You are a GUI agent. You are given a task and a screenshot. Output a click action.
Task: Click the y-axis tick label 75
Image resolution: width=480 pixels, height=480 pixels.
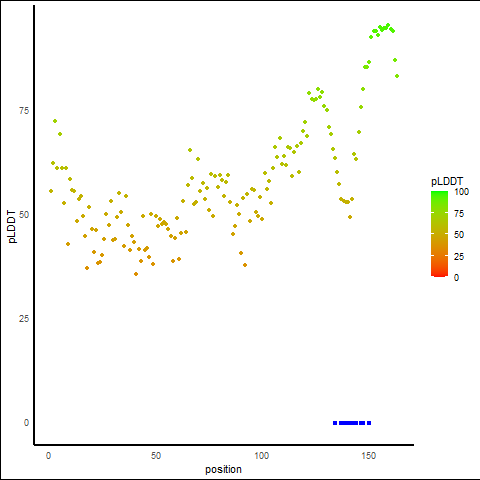(x=24, y=111)
